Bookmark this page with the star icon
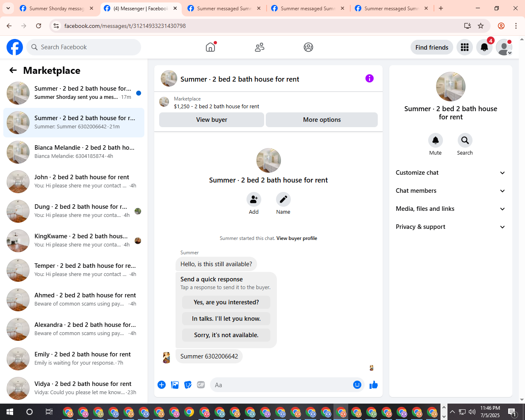525x420 pixels. (481, 26)
